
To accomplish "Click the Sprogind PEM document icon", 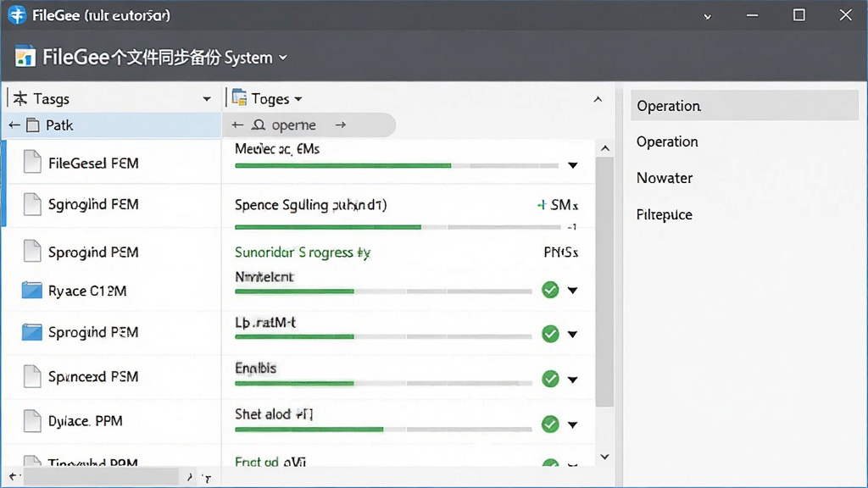I will tap(32, 251).
